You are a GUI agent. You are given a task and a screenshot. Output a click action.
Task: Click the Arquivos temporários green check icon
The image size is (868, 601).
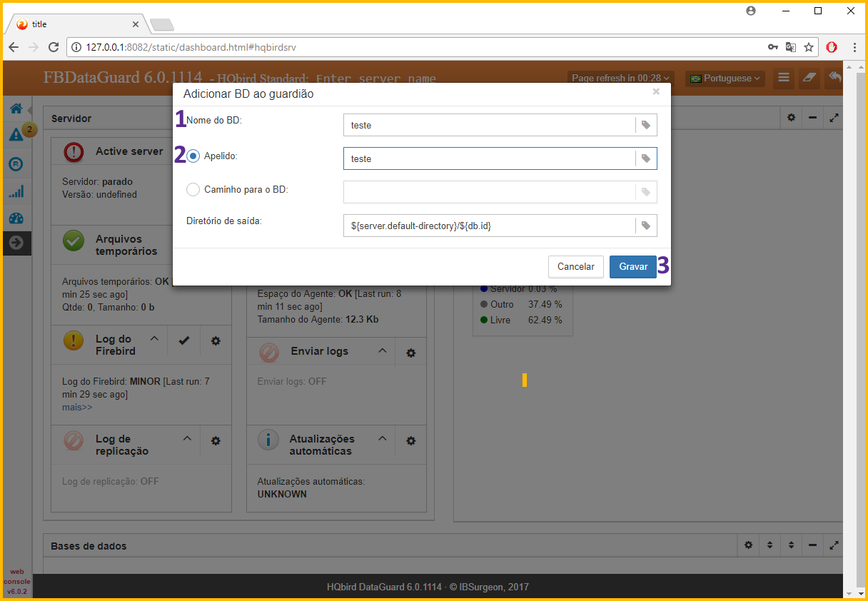point(74,241)
